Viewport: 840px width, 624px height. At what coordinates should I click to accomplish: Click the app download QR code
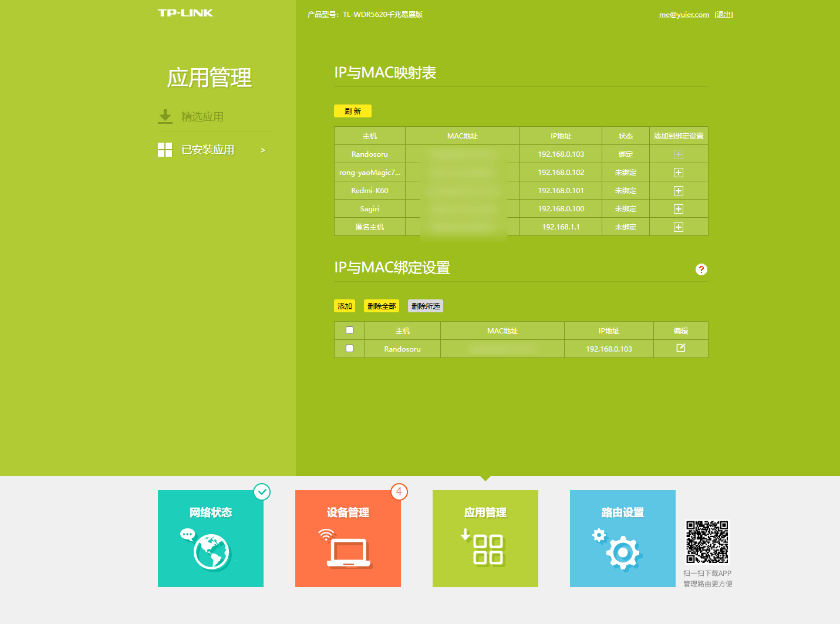point(707,542)
